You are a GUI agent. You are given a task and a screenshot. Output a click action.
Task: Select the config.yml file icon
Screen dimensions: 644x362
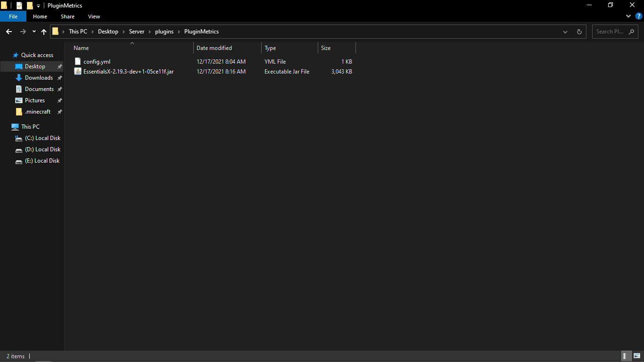pos(78,61)
